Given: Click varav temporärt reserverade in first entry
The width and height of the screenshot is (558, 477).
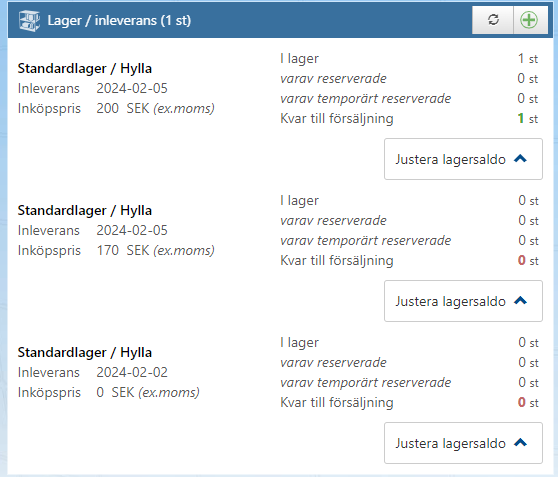Looking at the screenshot, I should (365, 99).
